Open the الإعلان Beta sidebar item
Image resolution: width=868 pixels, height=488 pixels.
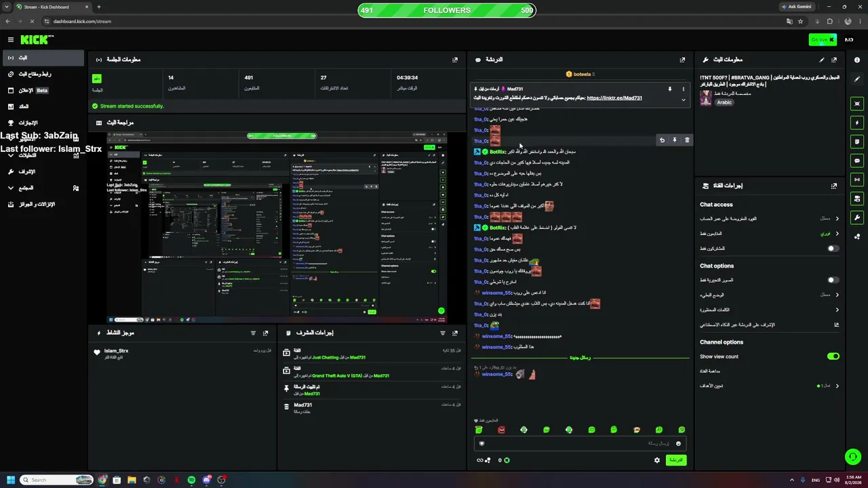(x=43, y=90)
